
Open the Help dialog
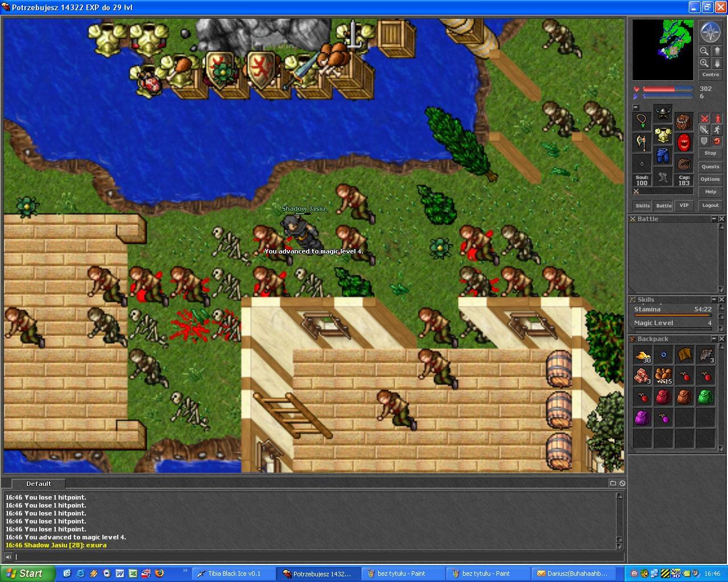click(710, 192)
